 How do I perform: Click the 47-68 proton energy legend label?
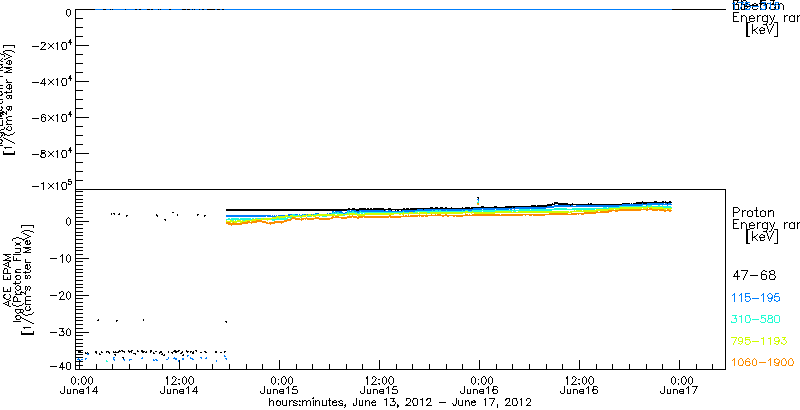click(x=754, y=276)
